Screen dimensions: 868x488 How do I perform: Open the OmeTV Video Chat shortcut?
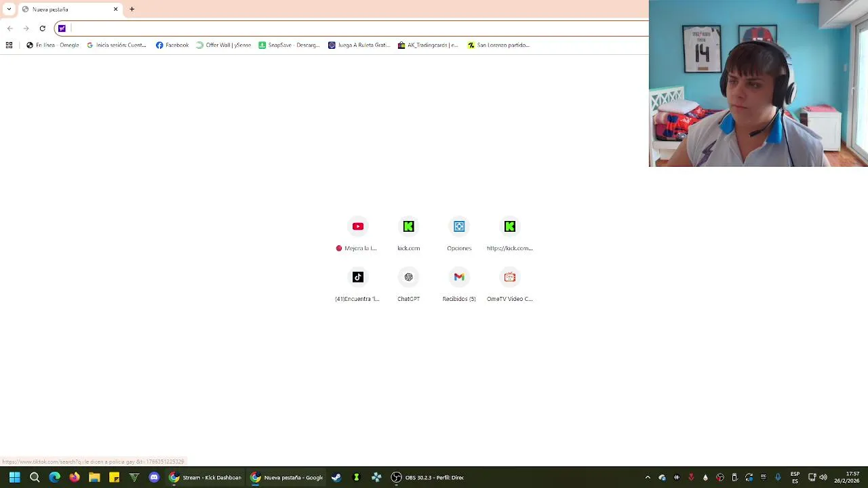[x=510, y=285]
